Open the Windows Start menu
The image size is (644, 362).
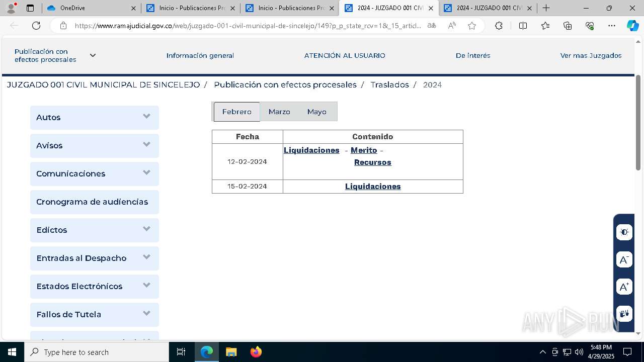pos(12,352)
